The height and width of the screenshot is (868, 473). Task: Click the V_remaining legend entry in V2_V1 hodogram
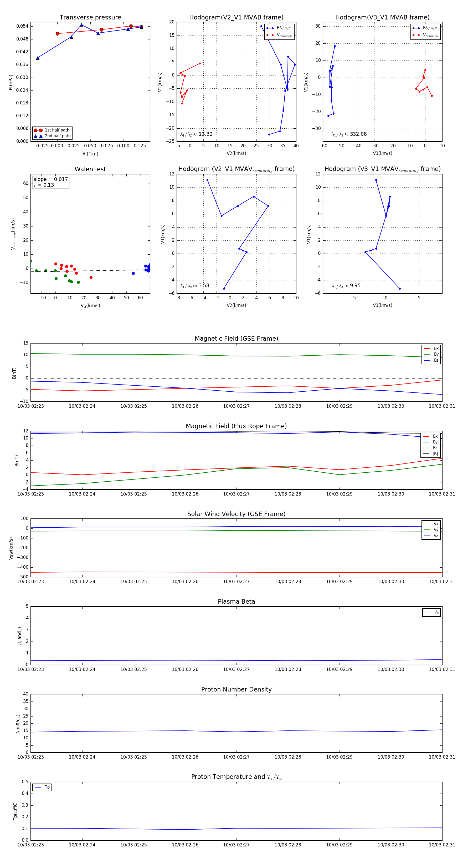click(279, 36)
